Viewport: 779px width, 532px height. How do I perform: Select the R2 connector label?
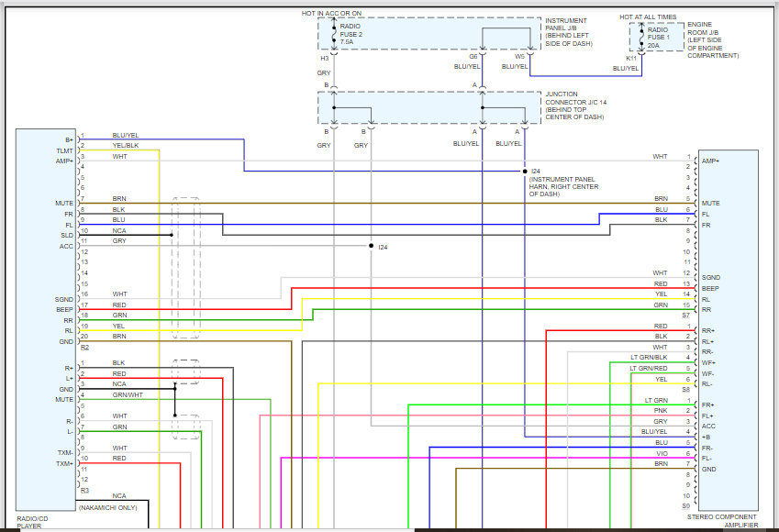84,348
